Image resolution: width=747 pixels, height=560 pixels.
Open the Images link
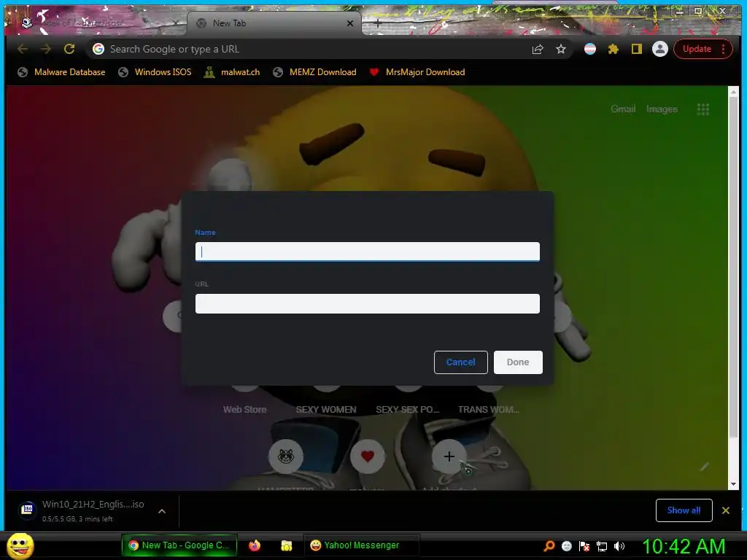(x=662, y=109)
